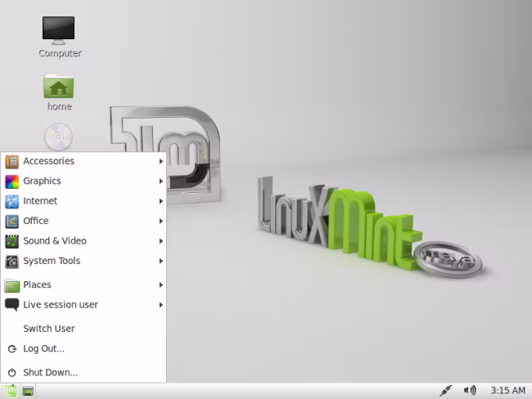Expand the Places submenu arrow

click(161, 285)
